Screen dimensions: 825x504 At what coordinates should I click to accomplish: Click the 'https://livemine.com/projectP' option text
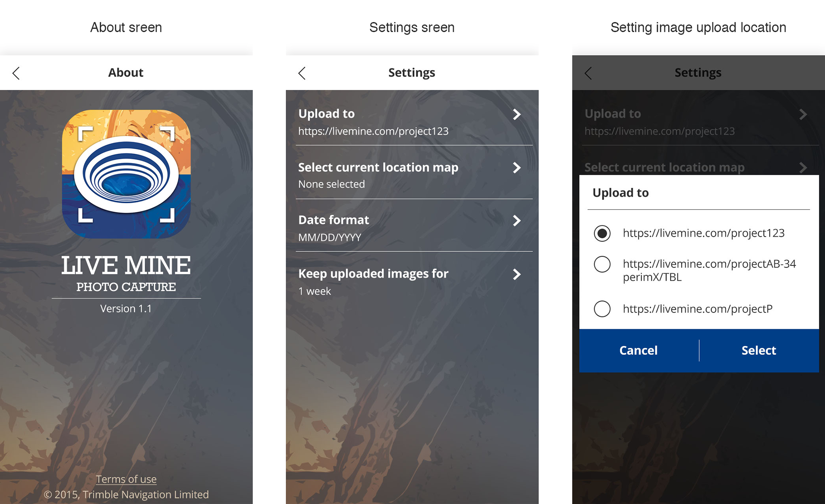tap(698, 309)
